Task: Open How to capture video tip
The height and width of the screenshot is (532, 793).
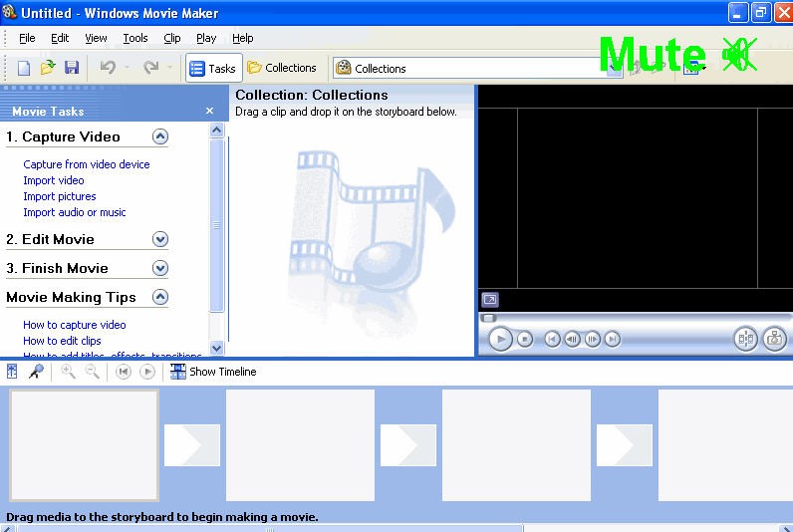Action: pyautogui.click(x=75, y=325)
